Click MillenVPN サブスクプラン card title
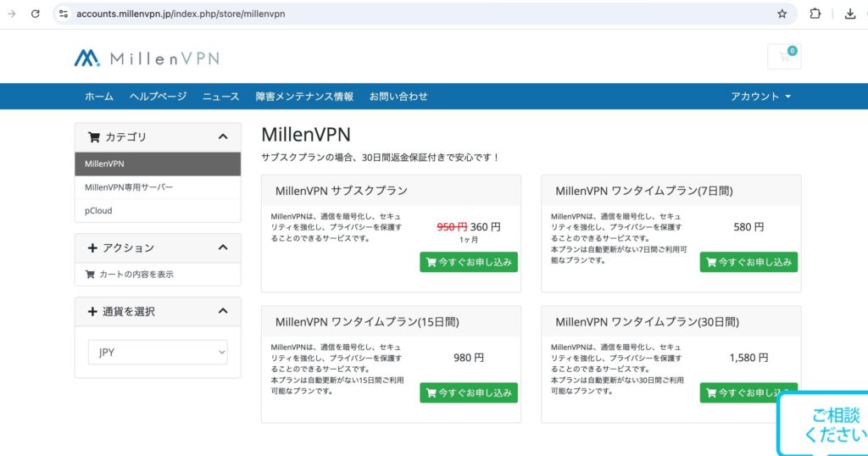The image size is (868, 456). click(342, 191)
